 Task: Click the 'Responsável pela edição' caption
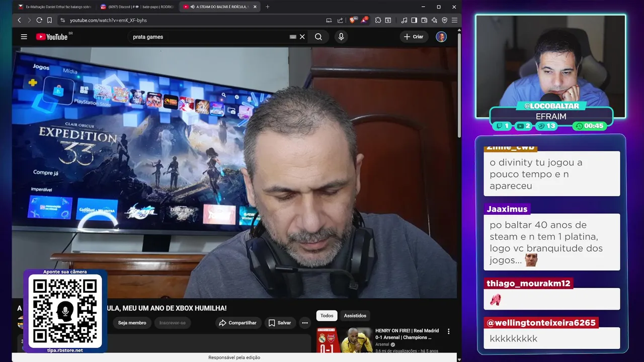(x=234, y=357)
